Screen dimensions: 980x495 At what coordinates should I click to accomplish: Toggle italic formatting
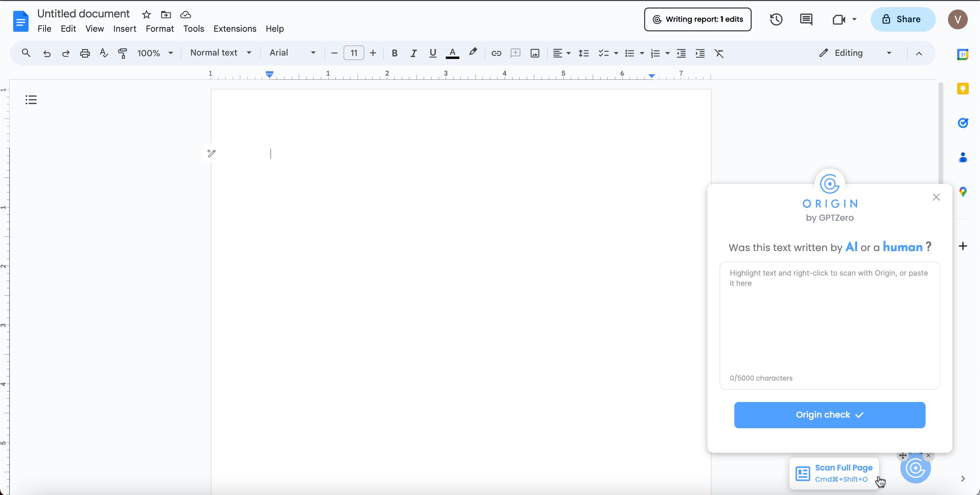(x=413, y=53)
